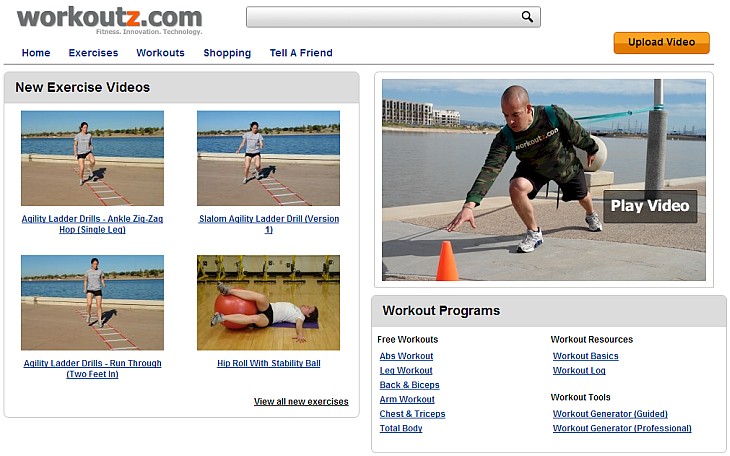The height and width of the screenshot is (456, 730).
Task: Follow the View all new exercises link
Action: coord(301,402)
